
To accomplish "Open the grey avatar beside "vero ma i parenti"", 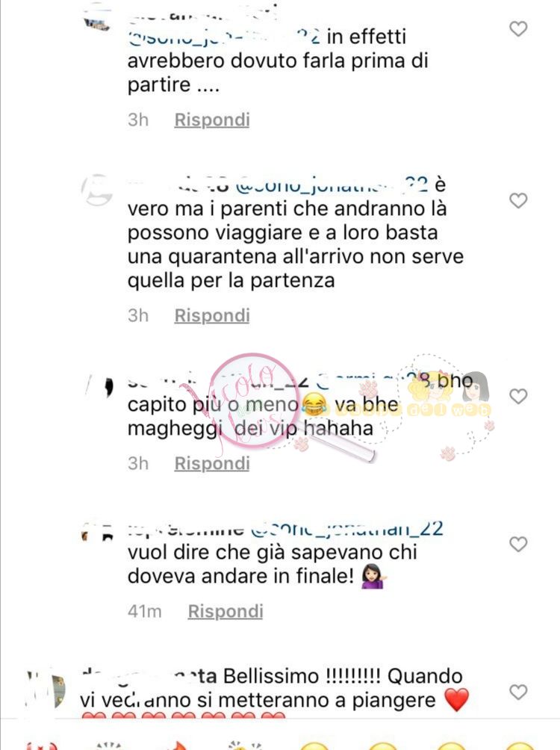I will tap(97, 190).
